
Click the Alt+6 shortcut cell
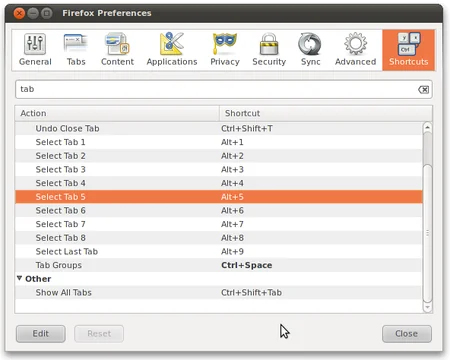point(232,211)
